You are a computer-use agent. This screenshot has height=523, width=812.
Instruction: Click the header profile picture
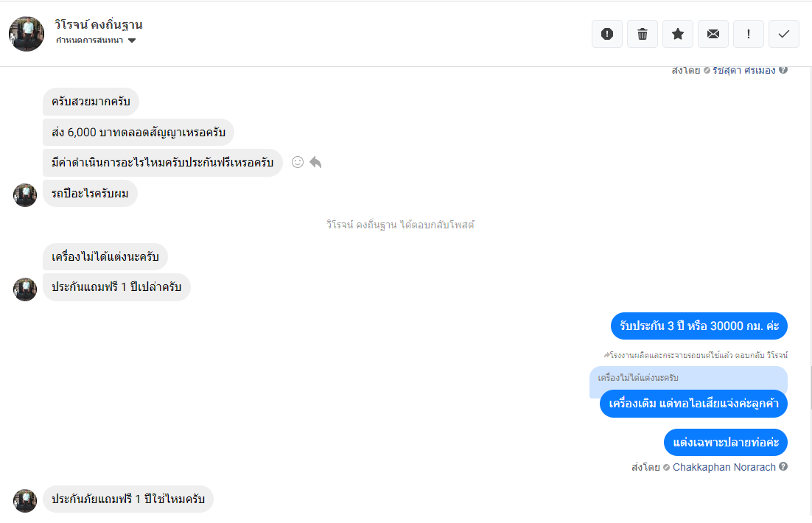click(27, 34)
